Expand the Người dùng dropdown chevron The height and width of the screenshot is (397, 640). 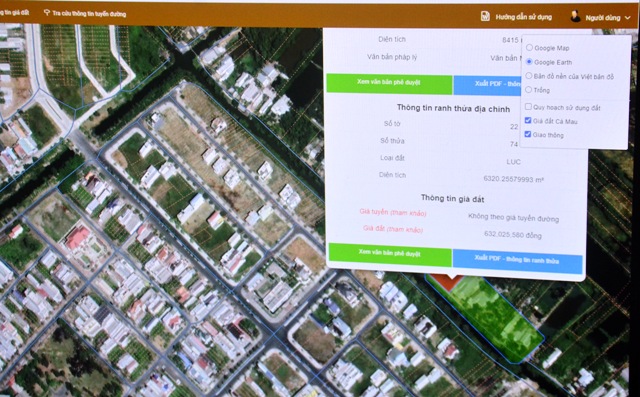tap(627, 18)
